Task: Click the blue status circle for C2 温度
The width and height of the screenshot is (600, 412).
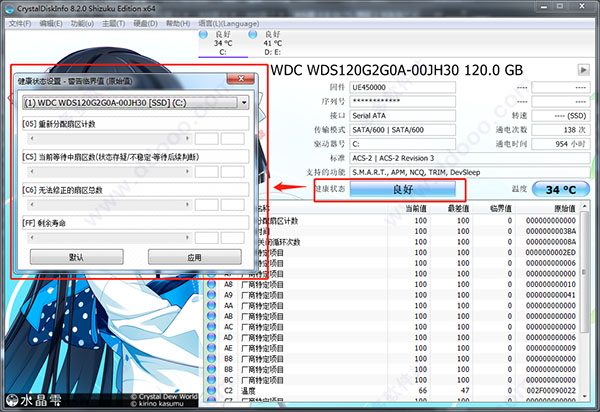Action: click(x=211, y=391)
